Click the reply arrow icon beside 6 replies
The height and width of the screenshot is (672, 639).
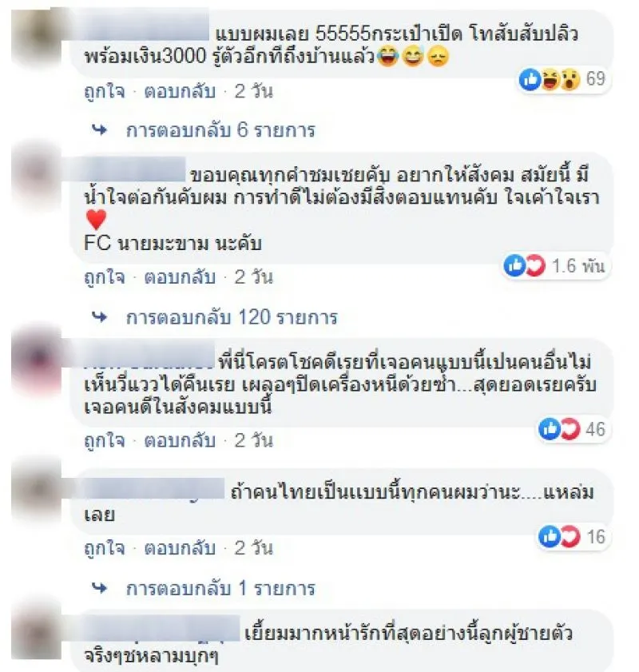click(100, 130)
